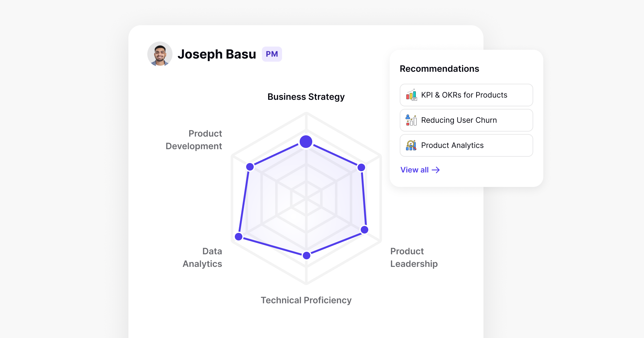Screen dimensions: 644x338
Task: Click the Product Leadership data point on radar
Action: point(364,230)
